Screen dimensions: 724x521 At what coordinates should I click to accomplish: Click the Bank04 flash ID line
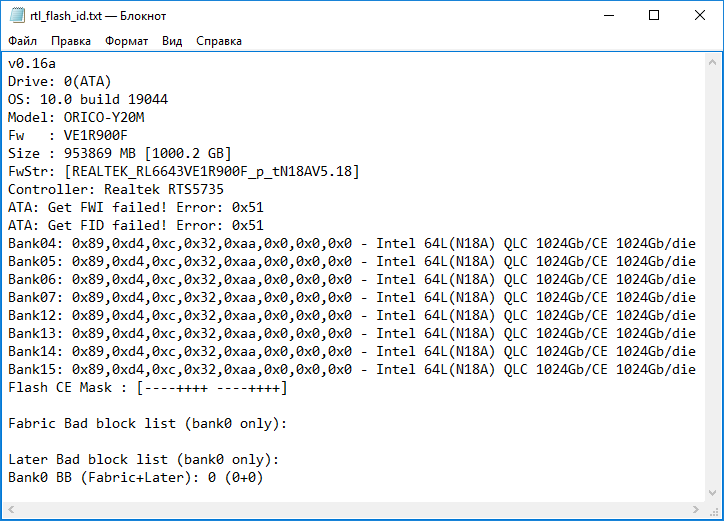352,243
